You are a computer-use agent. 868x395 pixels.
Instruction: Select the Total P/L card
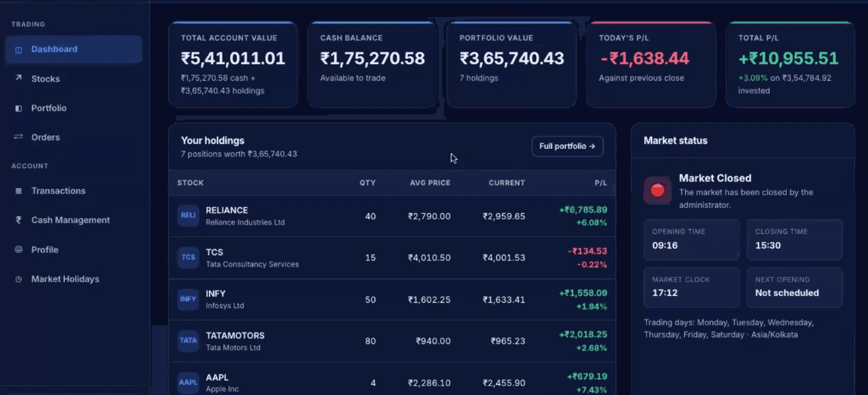790,65
